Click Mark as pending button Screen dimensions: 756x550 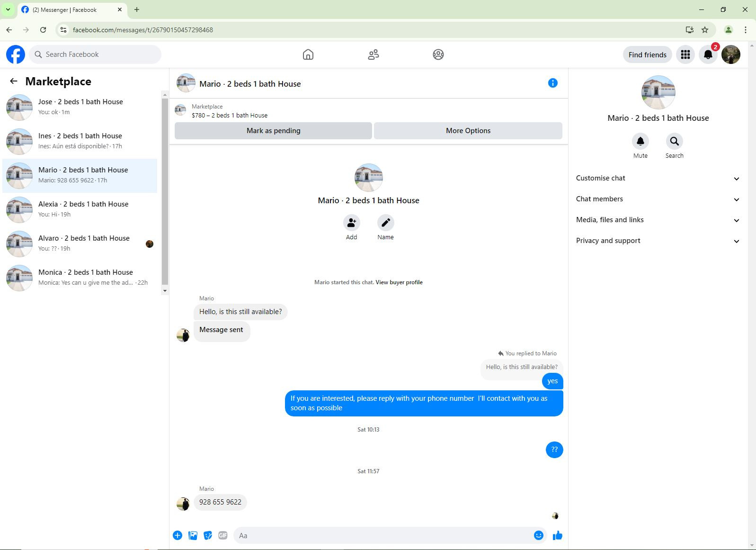click(x=273, y=131)
